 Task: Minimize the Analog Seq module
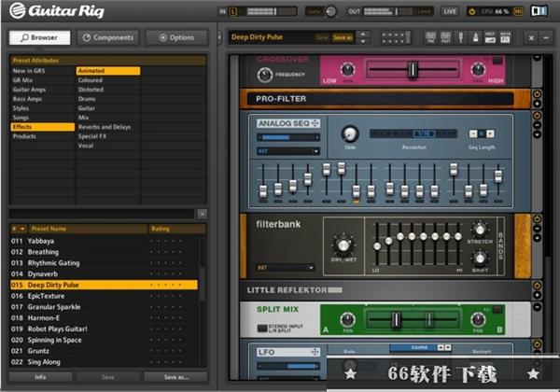tap(537, 125)
